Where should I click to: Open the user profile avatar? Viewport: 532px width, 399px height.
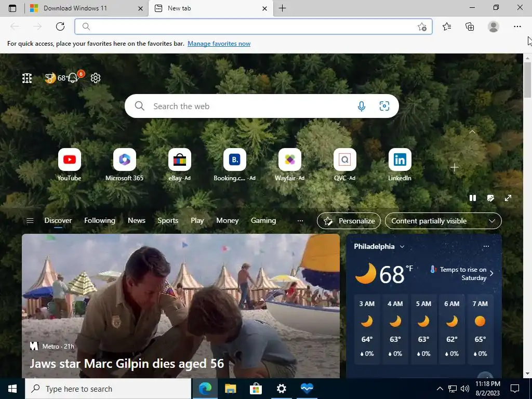click(494, 26)
